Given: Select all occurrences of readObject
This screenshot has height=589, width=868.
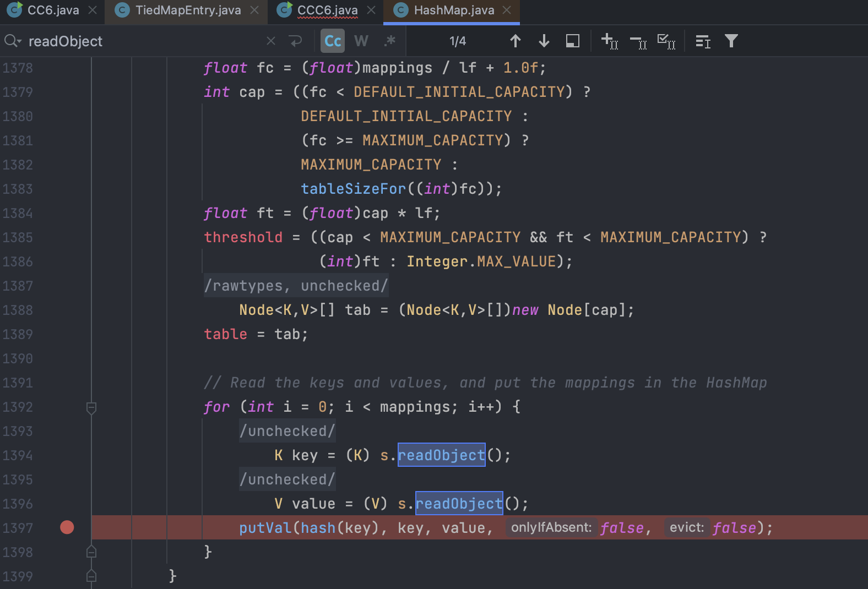Looking at the screenshot, I should [x=666, y=41].
